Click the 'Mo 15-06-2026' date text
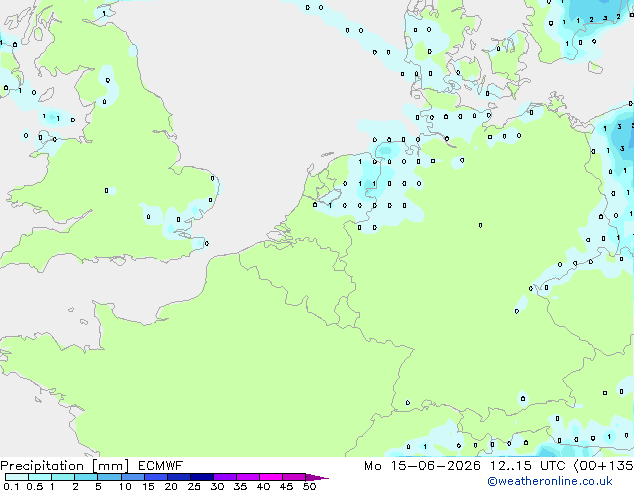 [x=422, y=466]
